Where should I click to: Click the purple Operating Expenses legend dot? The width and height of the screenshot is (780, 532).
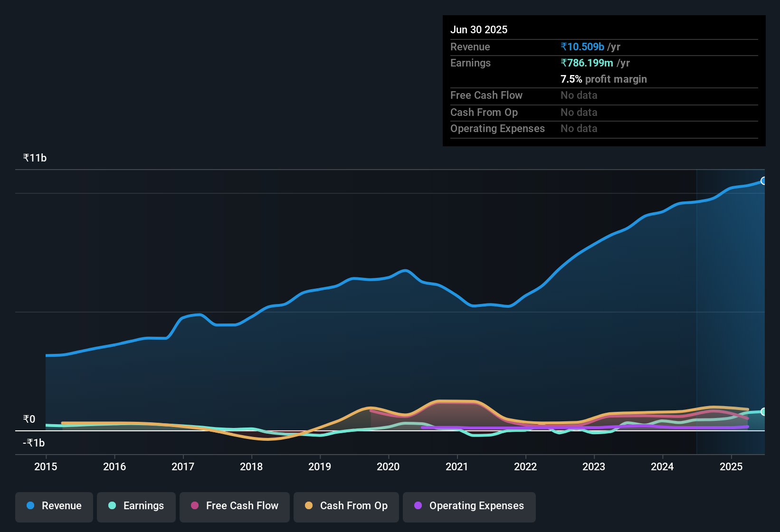tap(418, 506)
